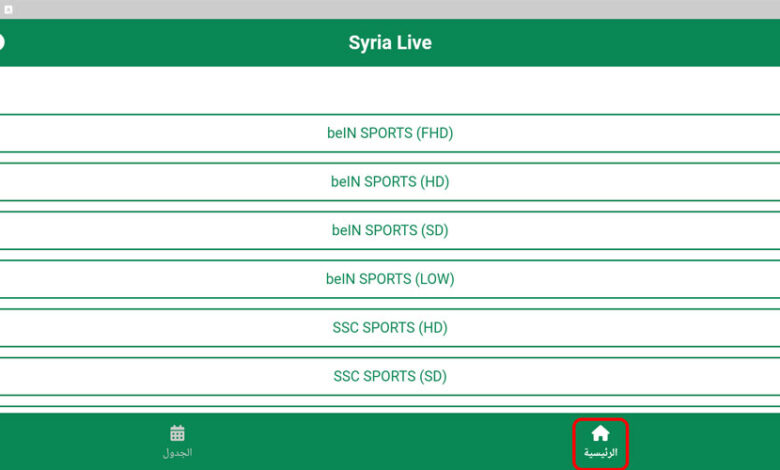780x470 pixels.
Task: Tap green header area right of Syria Live
Action: (600, 43)
